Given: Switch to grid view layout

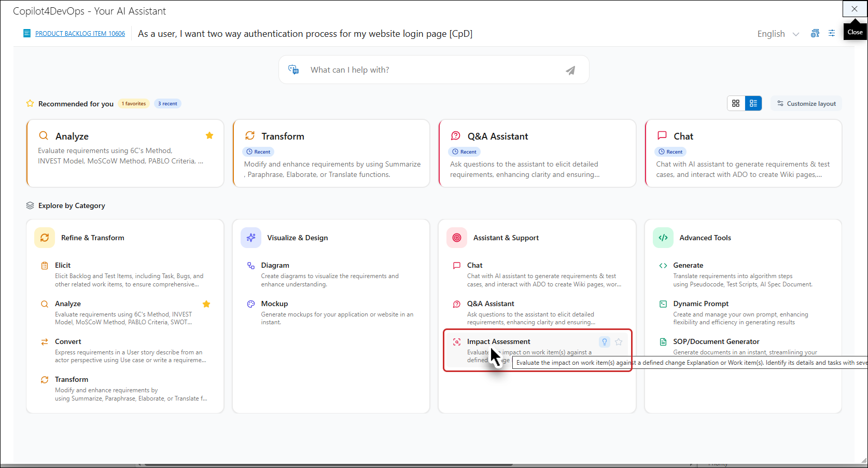Looking at the screenshot, I should pyautogui.click(x=736, y=103).
